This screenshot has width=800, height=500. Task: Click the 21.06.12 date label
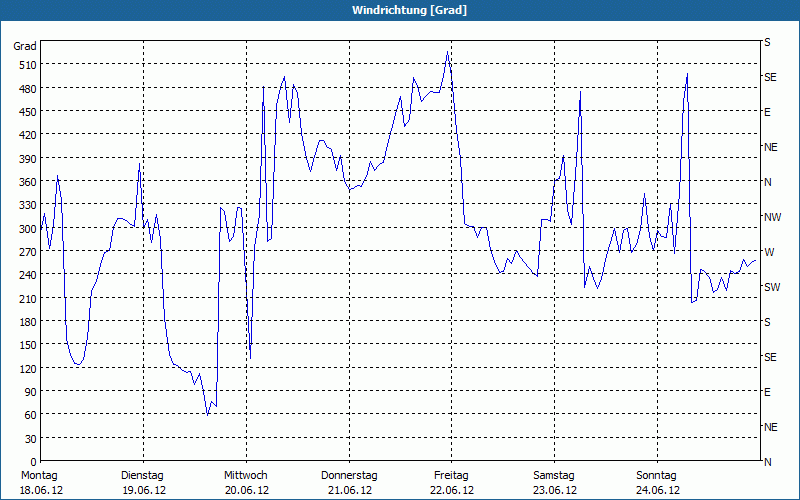(350, 490)
